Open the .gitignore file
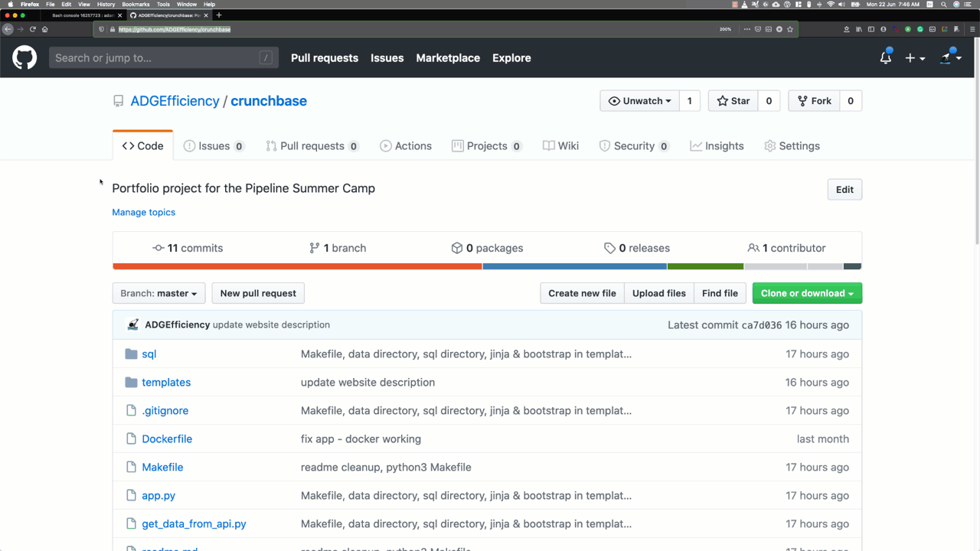The image size is (980, 551). [165, 410]
